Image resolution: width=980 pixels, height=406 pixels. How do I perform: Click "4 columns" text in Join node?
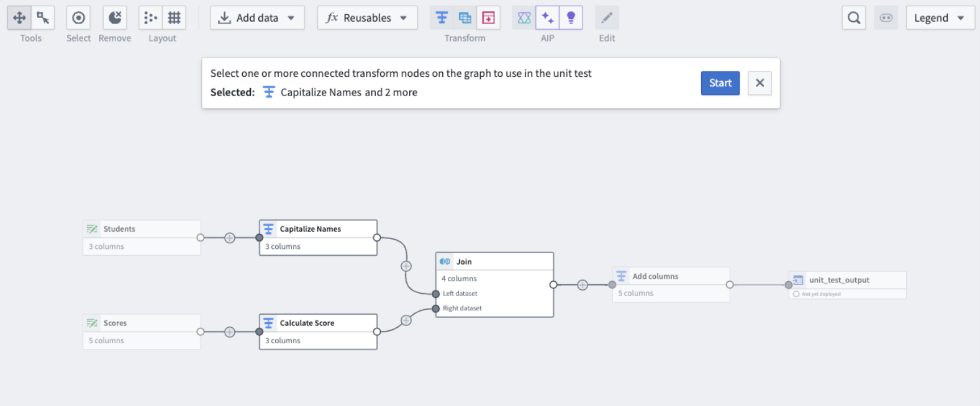(459, 279)
